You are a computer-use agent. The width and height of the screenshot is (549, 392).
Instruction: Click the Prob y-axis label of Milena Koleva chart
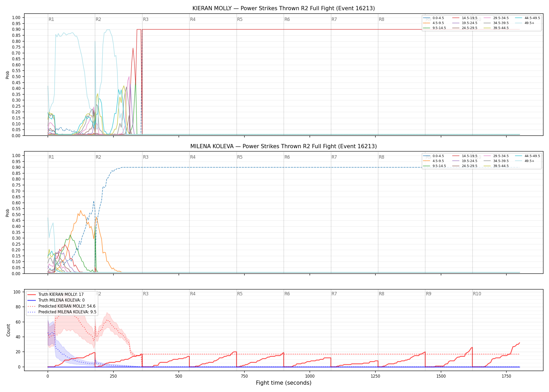coord(8,213)
